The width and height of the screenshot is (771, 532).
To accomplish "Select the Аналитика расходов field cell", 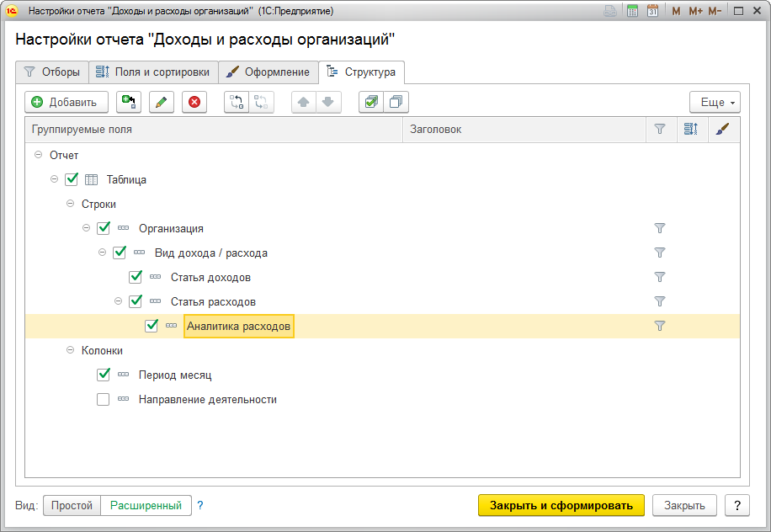I will 238,326.
